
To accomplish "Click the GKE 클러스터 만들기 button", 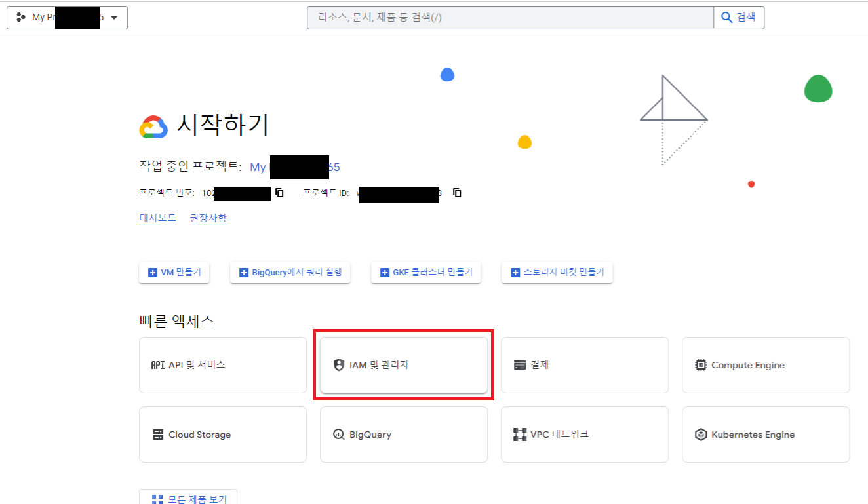I will point(425,272).
